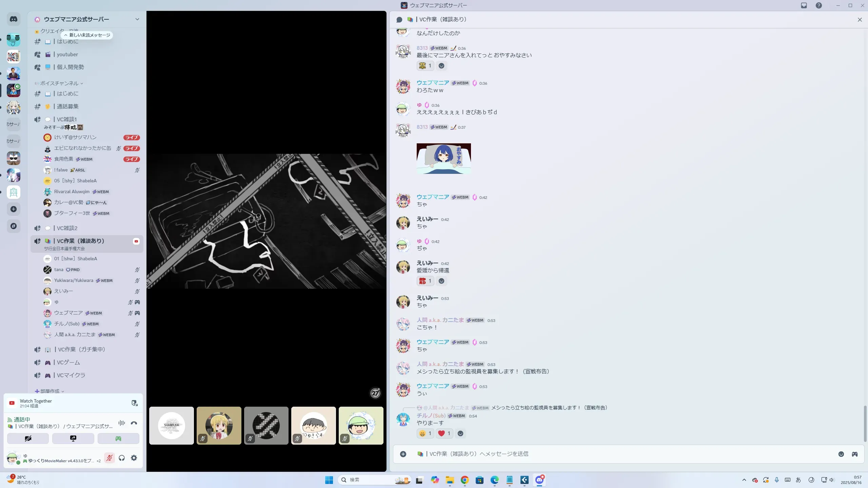
Task: Jump to 新しい未読メッセージ
Action: (87, 35)
